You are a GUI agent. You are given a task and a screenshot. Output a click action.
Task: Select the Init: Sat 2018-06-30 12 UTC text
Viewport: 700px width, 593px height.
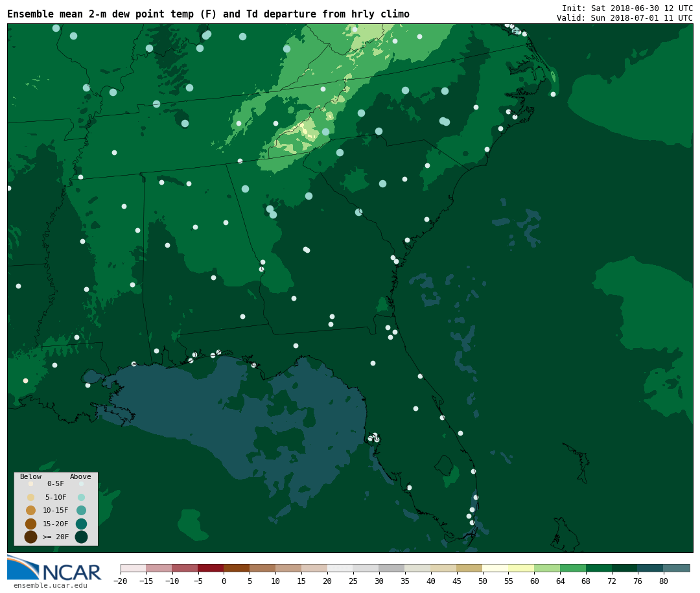pyautogui.click(x=627, y=8)
